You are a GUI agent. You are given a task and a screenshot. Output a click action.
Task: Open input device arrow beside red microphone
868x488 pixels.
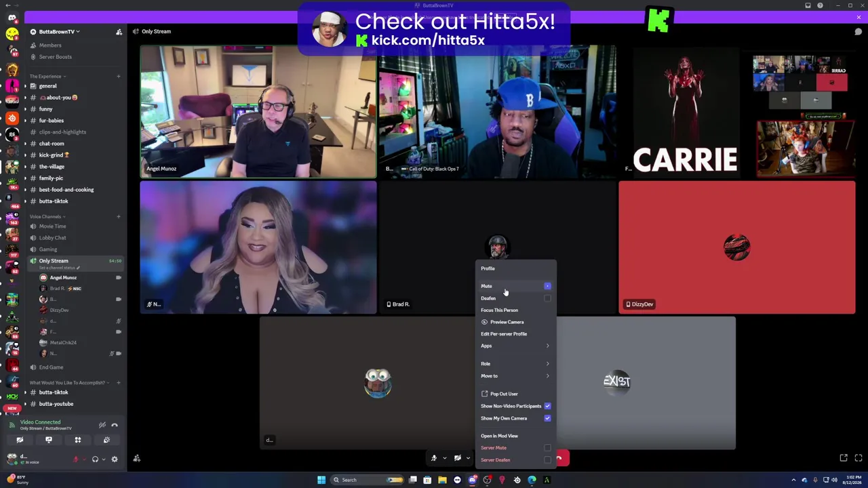pos(84,459)
